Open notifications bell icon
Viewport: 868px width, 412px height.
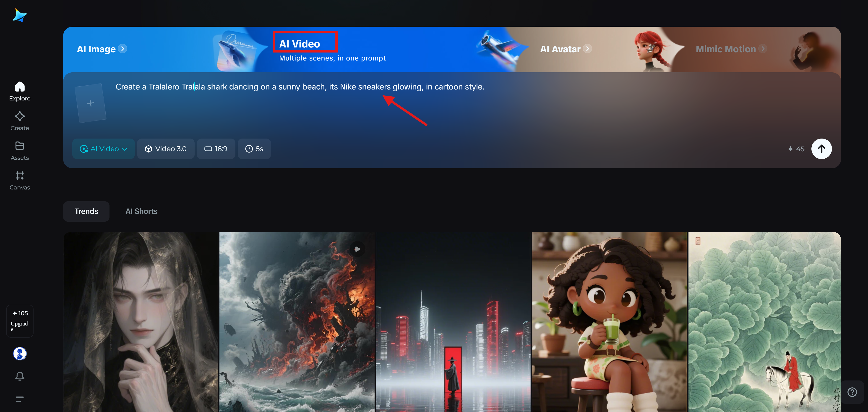click(20, 376)
